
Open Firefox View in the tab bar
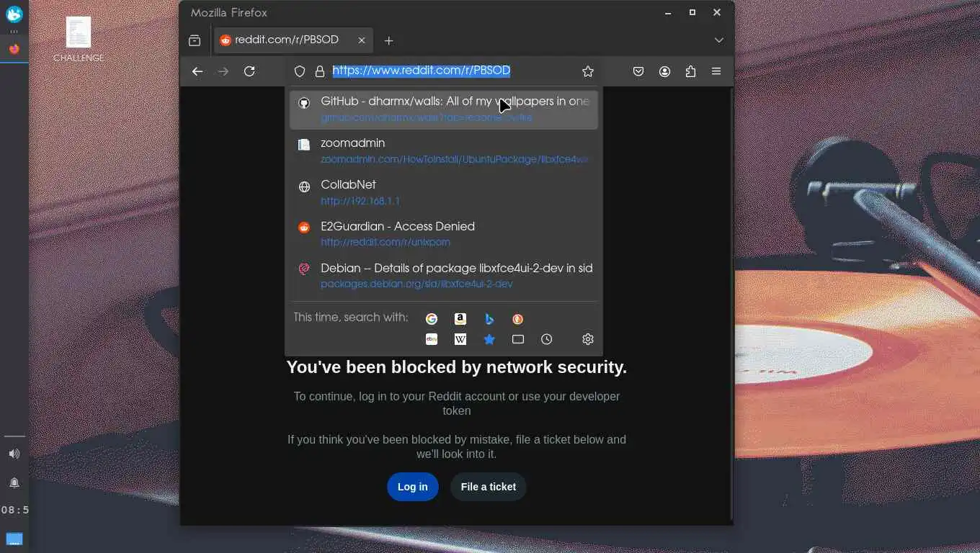195,40
